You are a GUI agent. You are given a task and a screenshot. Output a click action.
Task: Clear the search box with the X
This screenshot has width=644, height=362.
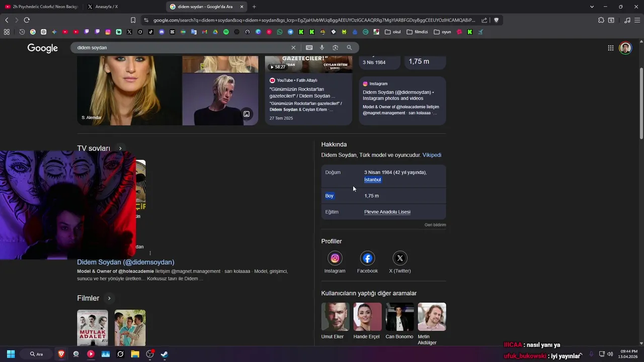[x=293, y=47]
